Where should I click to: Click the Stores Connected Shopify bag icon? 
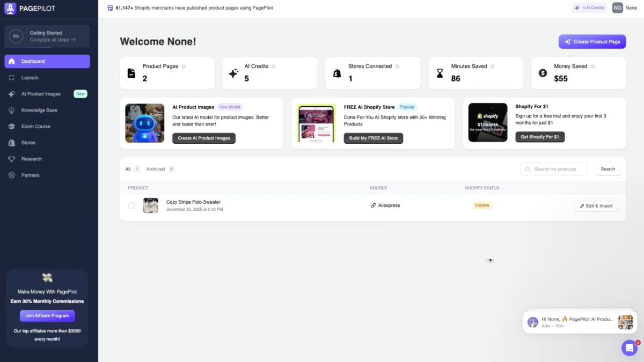337,73
